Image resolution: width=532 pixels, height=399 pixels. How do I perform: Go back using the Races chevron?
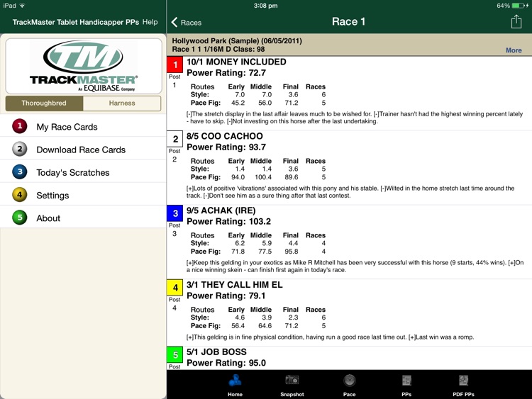(174, 23)
